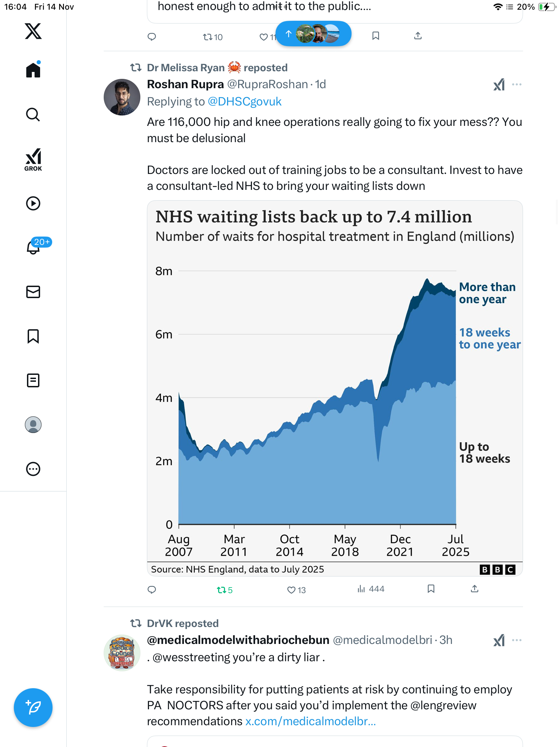Undo repost on Roshan Rupra's tweet
The width and height of the screenshot is (560, 747).
[224, 590]
